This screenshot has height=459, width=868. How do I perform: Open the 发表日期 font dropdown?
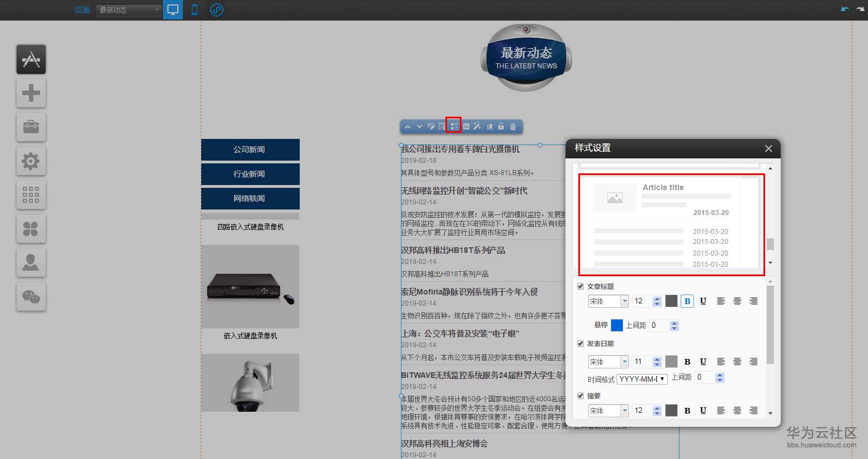[x=608, y=362]
